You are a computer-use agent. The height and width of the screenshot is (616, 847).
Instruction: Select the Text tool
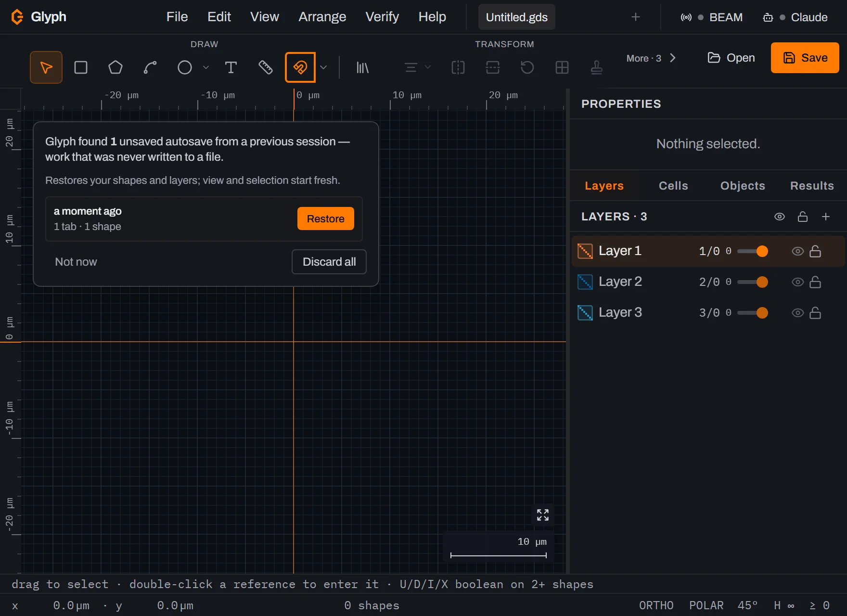point(231,67)
